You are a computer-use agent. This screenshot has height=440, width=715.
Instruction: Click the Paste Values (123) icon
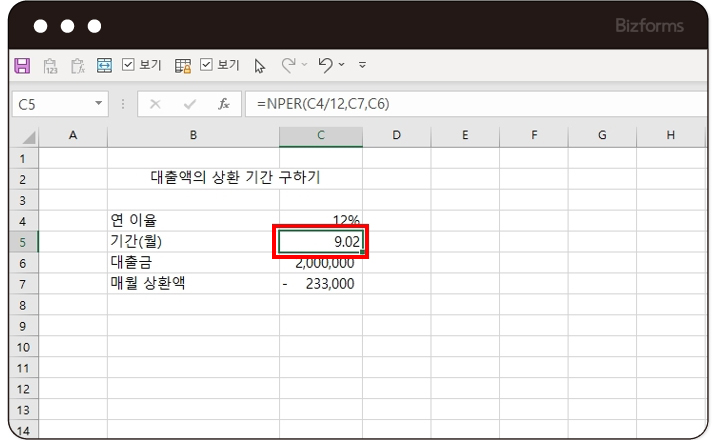[x=50, y=66]
